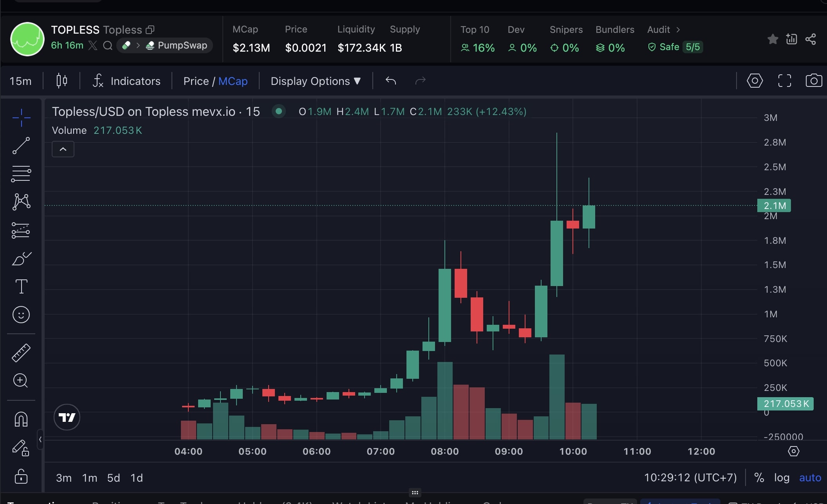Image resolution: width=827 pixels, height=504 pixels.
Task: Select the ruler measure tool
Action: coord(21,353)
